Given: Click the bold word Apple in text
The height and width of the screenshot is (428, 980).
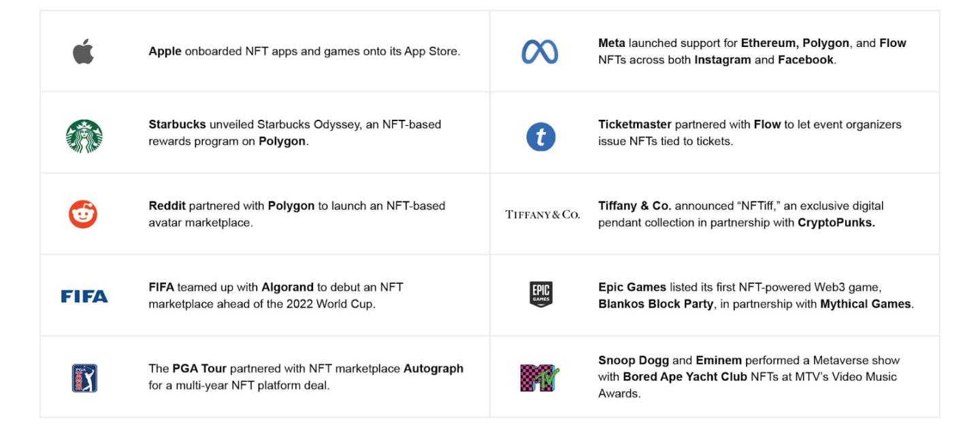Looking at the screenshot, I should pyautogui.click(x=165, y=52).
